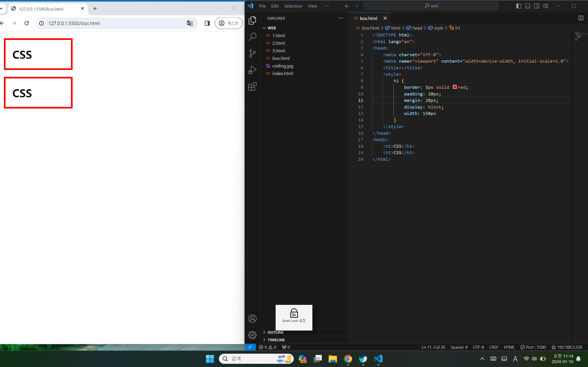The width and height of the screenshot is (588, 367).
Task: Toggle the bottom Panel layout button
Action: [x=528, y=6]
